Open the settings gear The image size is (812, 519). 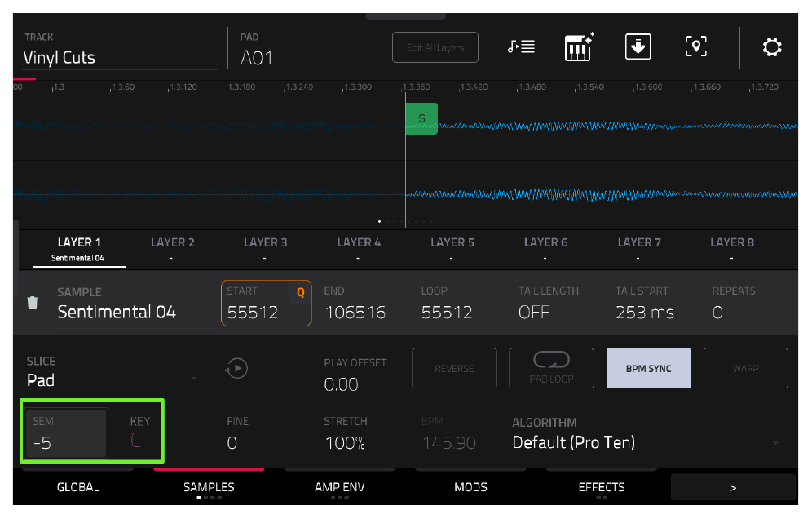(x=771, y=47)
